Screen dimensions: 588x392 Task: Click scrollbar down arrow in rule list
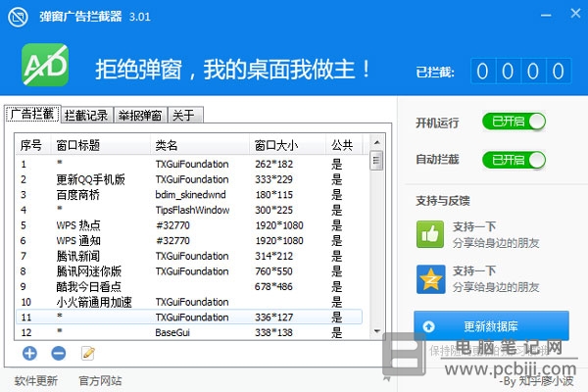point(377,331)
